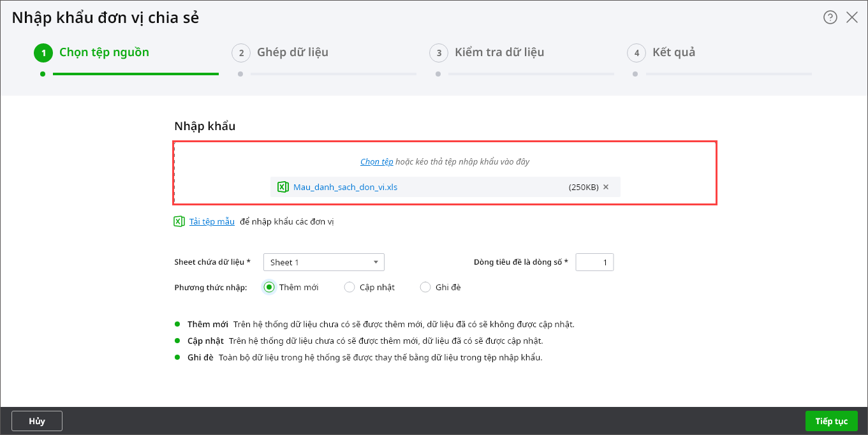Expand the Sheet chứa dữ liệu dropdown
Screen dimensions: 868x435
(x=324, y=262)
